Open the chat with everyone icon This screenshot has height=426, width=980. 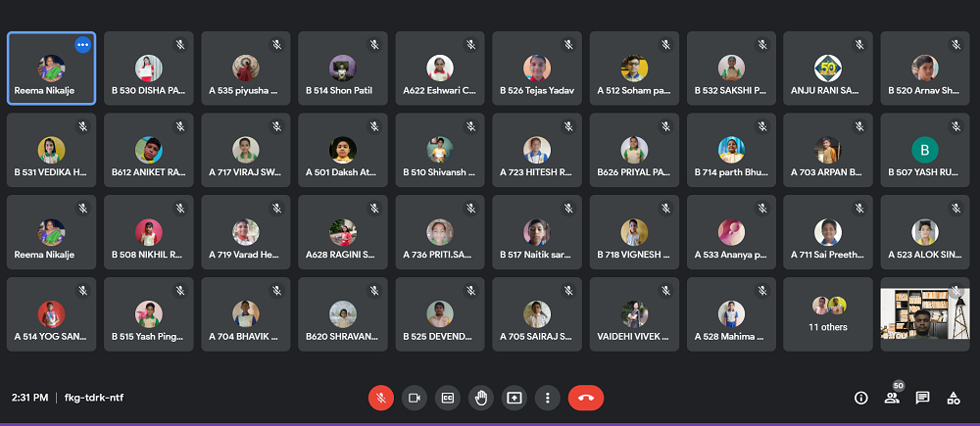click(922, 398)
